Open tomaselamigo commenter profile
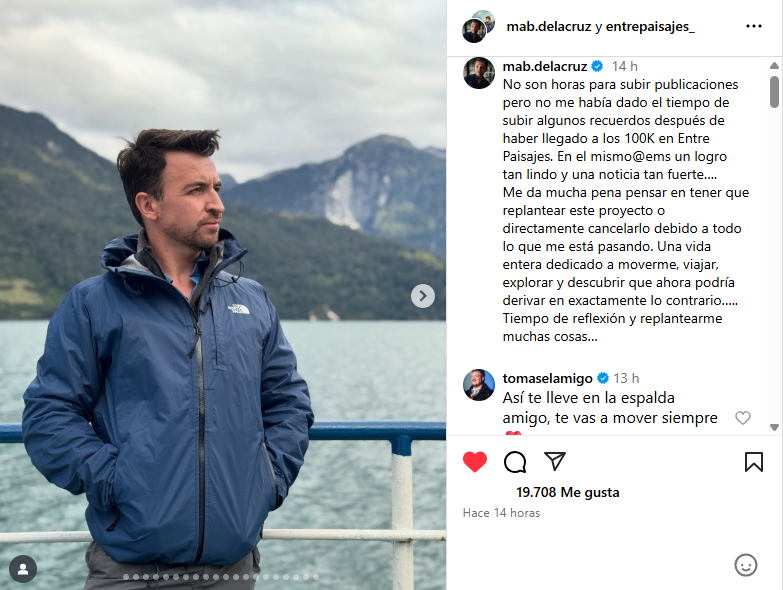This screenshot has height=590, width=783. coord(547,378)
